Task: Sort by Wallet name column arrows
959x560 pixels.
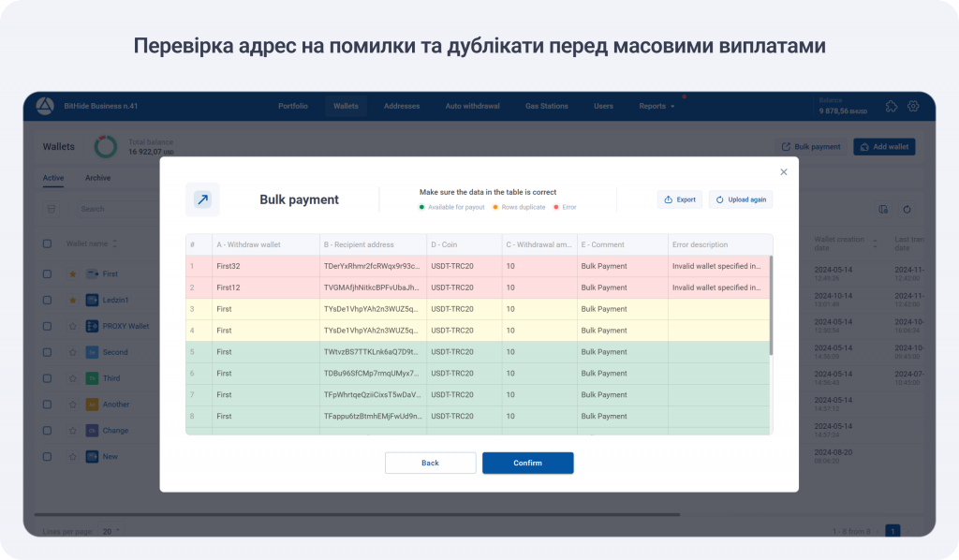Action: tap(115, 243)
